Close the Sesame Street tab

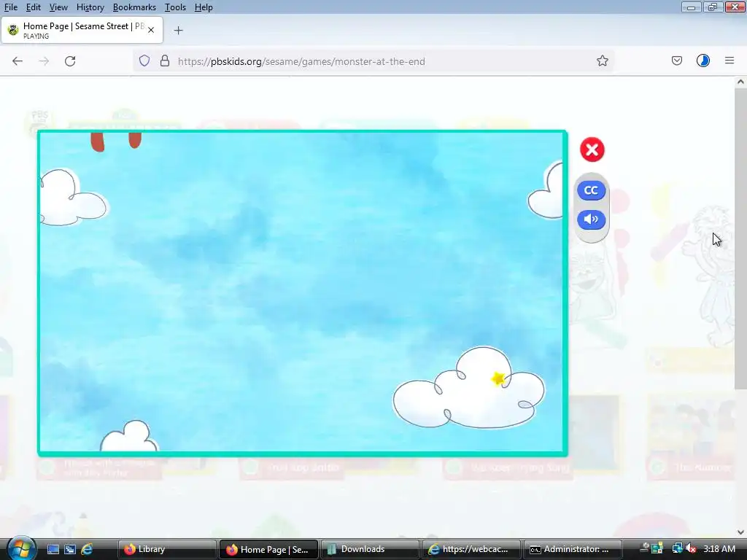coord(151,30)
